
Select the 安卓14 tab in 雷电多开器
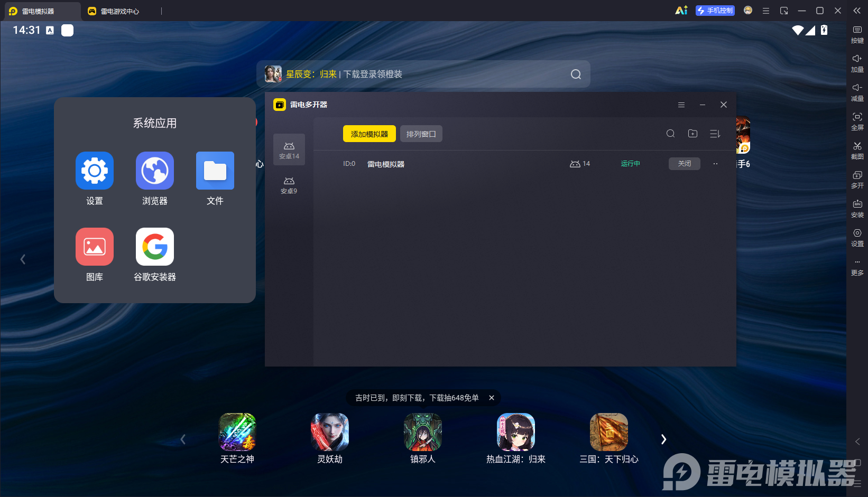point(289,150)
